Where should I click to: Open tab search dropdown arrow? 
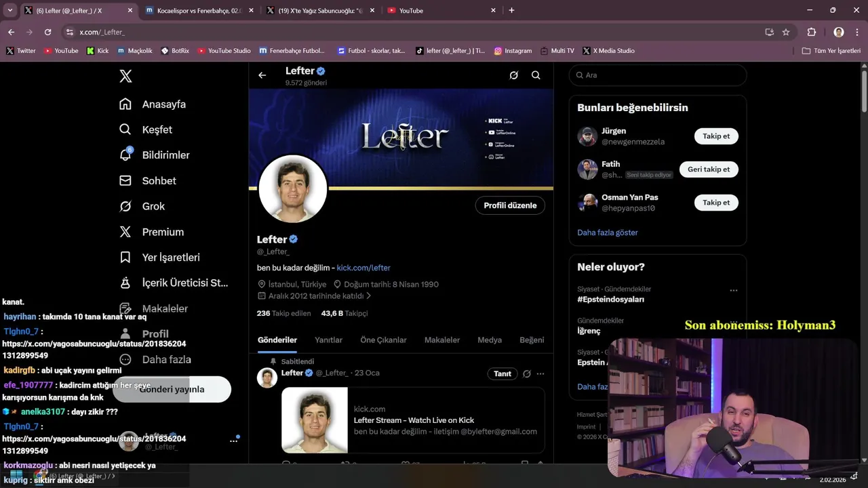pos(9,10)
